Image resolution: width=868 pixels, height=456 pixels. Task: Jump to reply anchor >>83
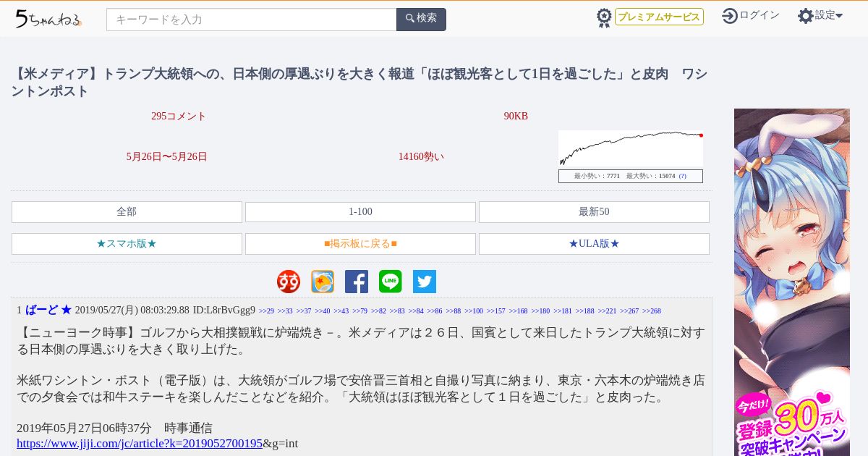(397, 311)
